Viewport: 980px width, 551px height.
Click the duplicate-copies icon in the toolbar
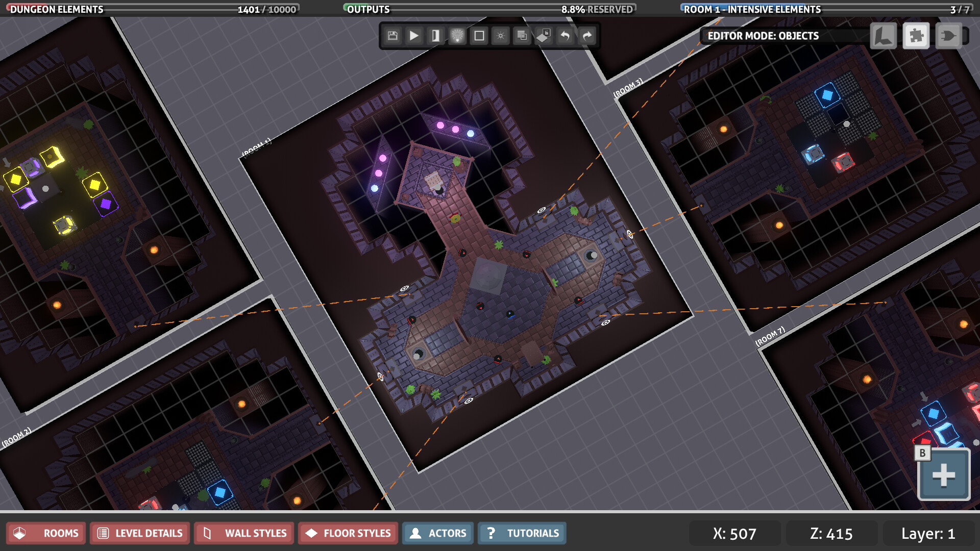click(522, 36)
